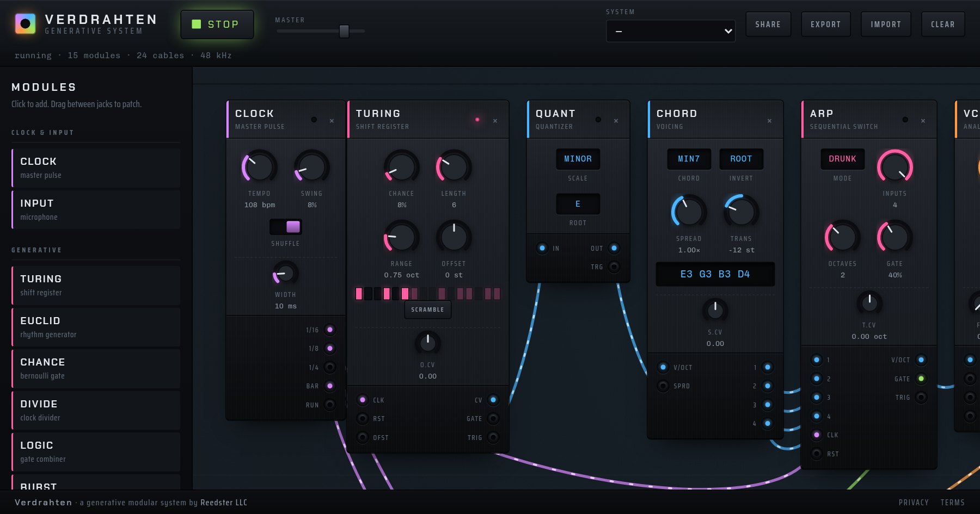The image size is (980, 514).
Task: Click the Clock 1/4 output jack
Action: click(329, 367)
